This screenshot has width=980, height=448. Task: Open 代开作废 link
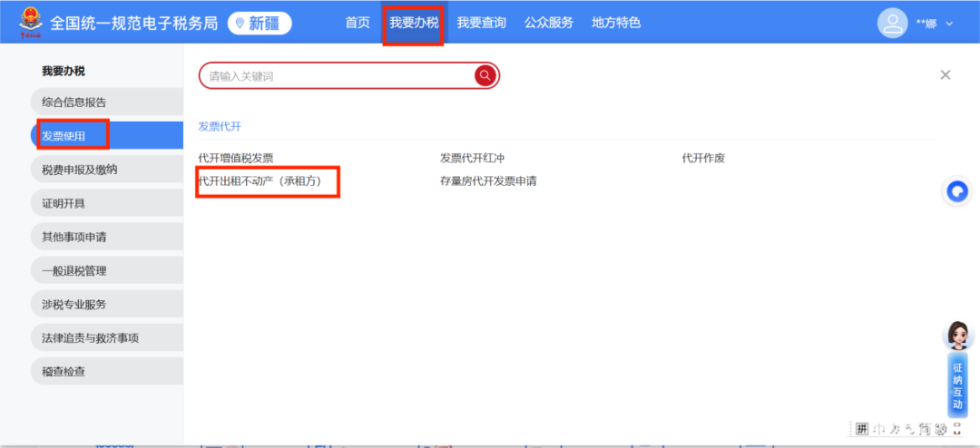coord(703,159)
